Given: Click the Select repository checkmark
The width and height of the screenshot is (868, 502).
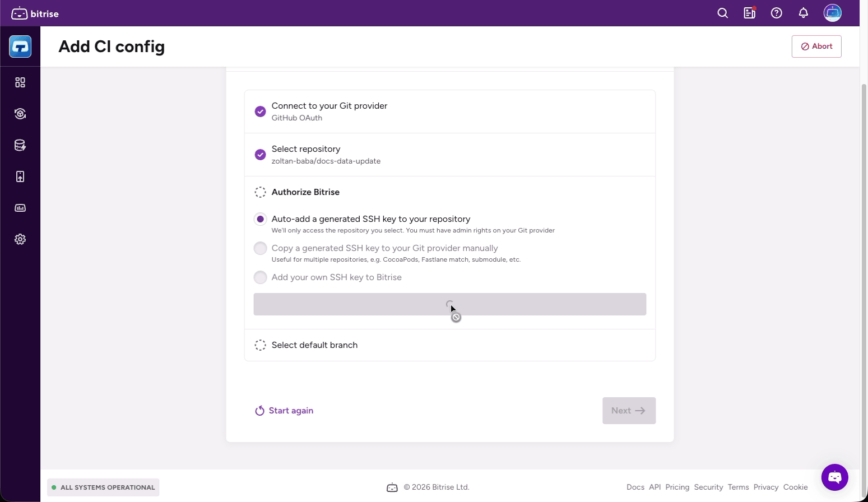Looking at the screenshot, I should [x=260, y=155].
